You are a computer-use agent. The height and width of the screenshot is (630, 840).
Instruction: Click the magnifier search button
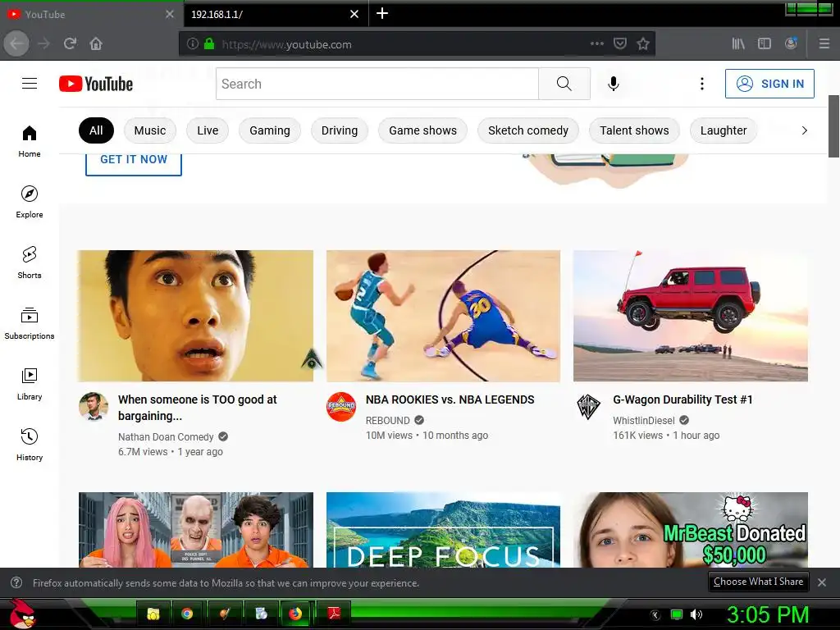click(564, 84)
